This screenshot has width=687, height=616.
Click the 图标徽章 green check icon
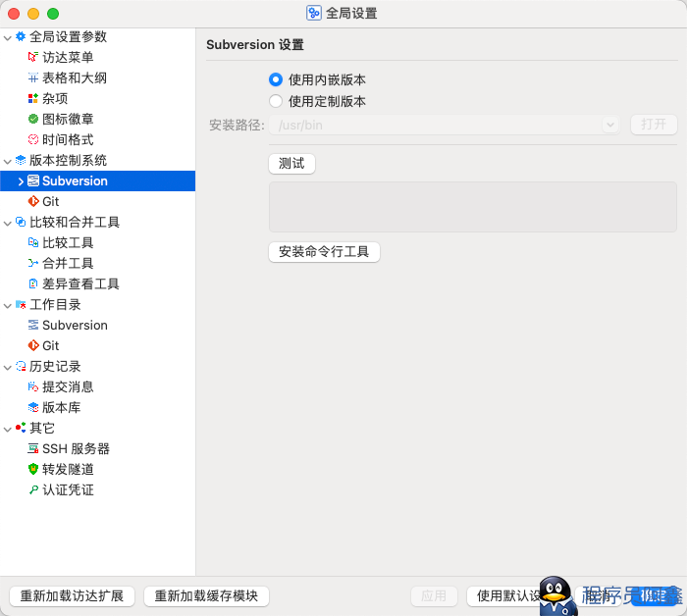[33, 119]
